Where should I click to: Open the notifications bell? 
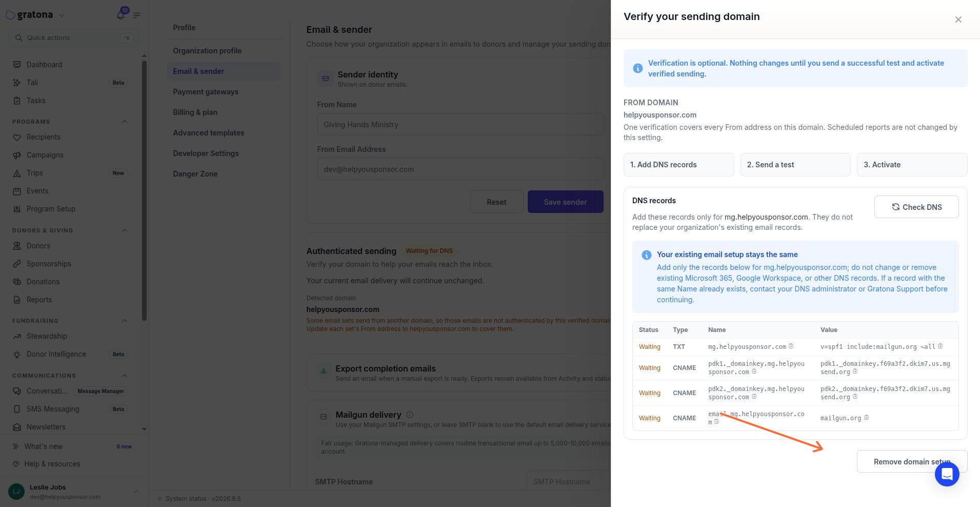(x=121, y=15)
